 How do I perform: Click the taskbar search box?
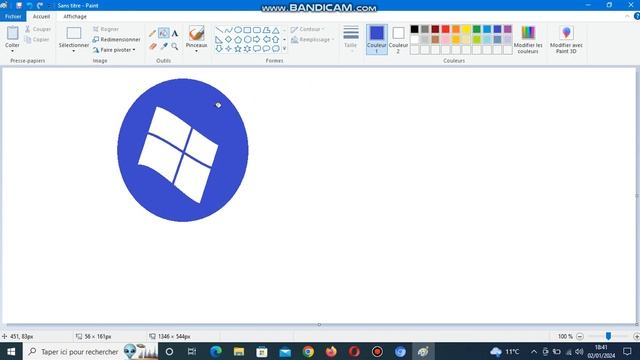(x=90, y=351)
